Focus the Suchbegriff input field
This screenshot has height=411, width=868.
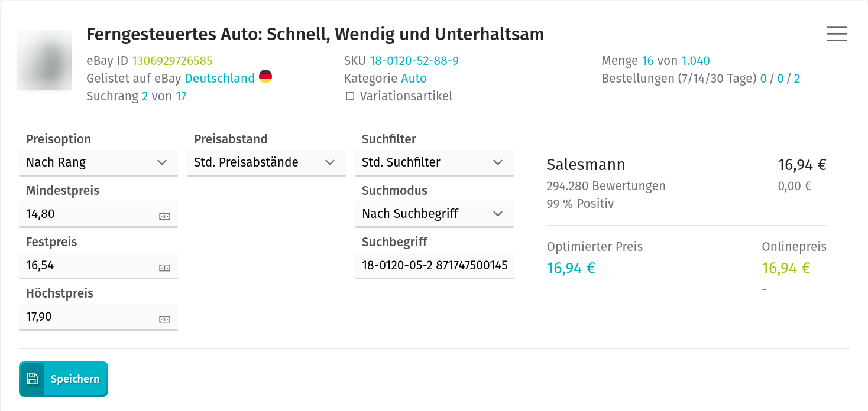click(434, 265)
